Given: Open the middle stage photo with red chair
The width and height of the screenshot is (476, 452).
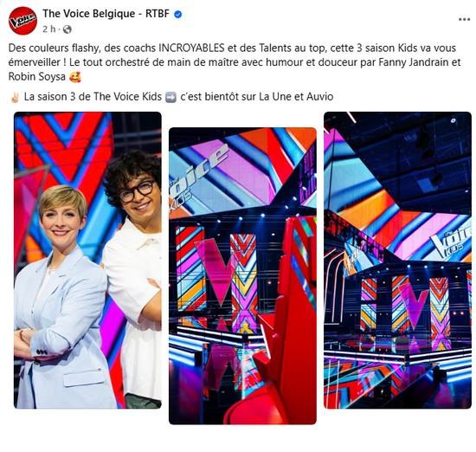Looking at the screenshot, I should tap(242, 276).
